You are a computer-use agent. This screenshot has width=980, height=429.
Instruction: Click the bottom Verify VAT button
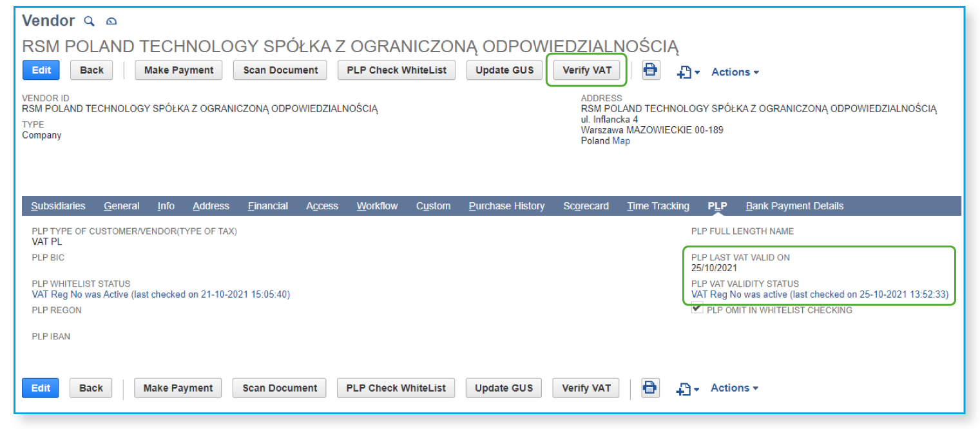[586, 388]
